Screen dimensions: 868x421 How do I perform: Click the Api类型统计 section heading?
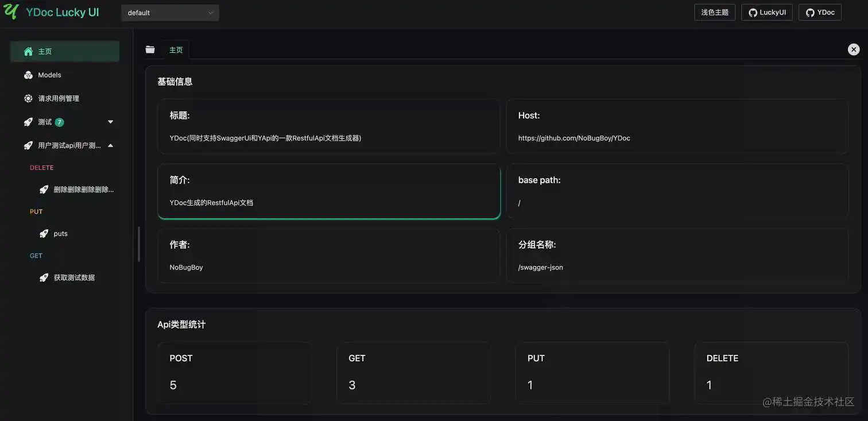click(x=181, y=325)
